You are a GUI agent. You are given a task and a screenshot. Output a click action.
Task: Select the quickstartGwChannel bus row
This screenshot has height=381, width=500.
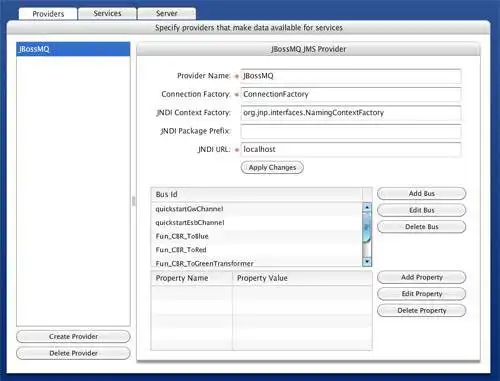pyautogui.click(x=257, y=209)
